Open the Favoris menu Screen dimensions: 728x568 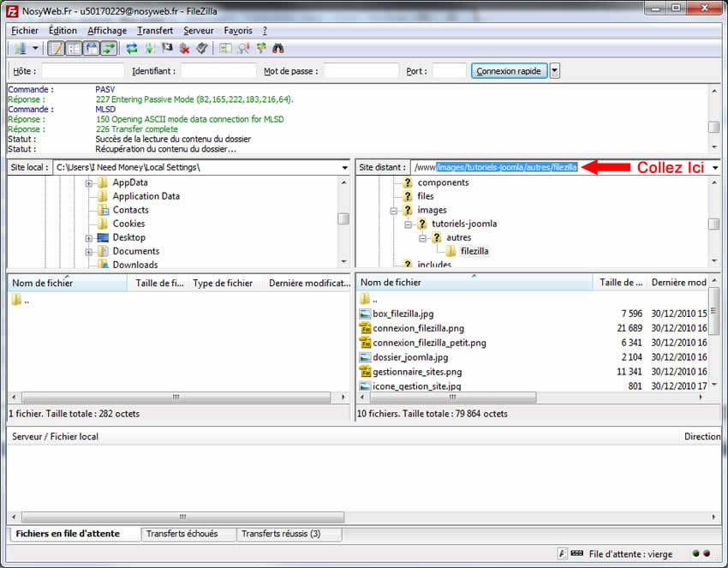coord(238,31)
